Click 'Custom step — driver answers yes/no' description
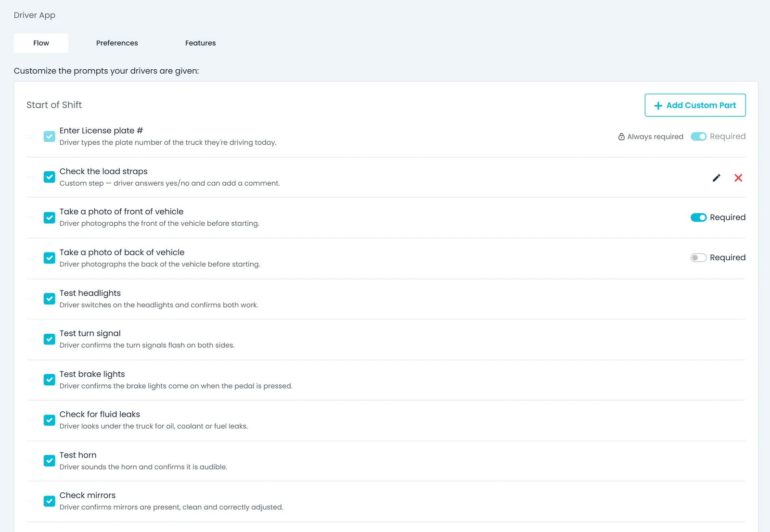 pos(169,183)
